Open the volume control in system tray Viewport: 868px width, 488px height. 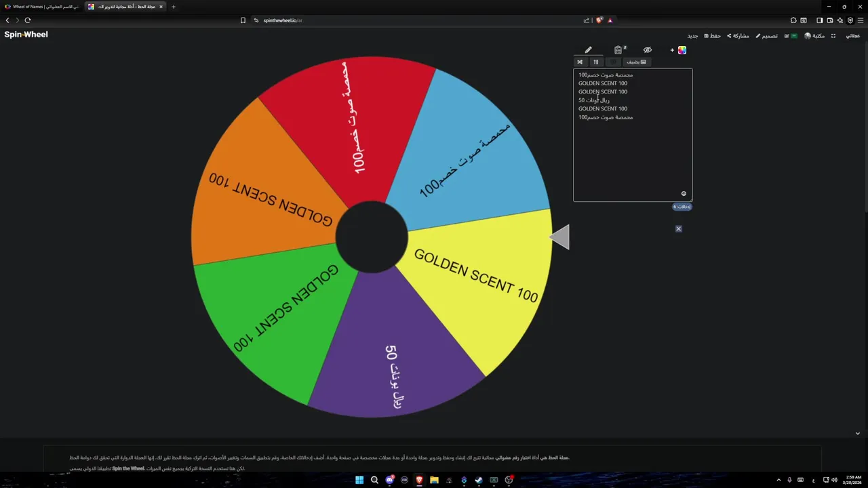(x=834, y=480)
